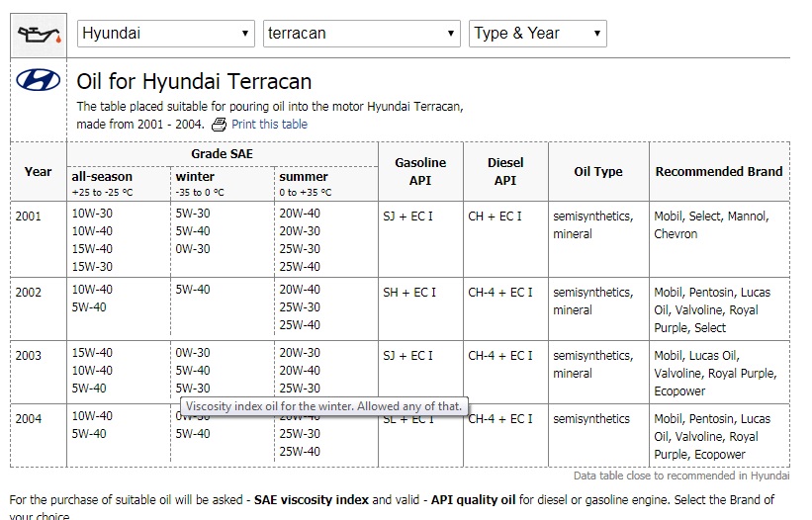
Task: Expand the terracan model dropdown
Action: (362, 34)
